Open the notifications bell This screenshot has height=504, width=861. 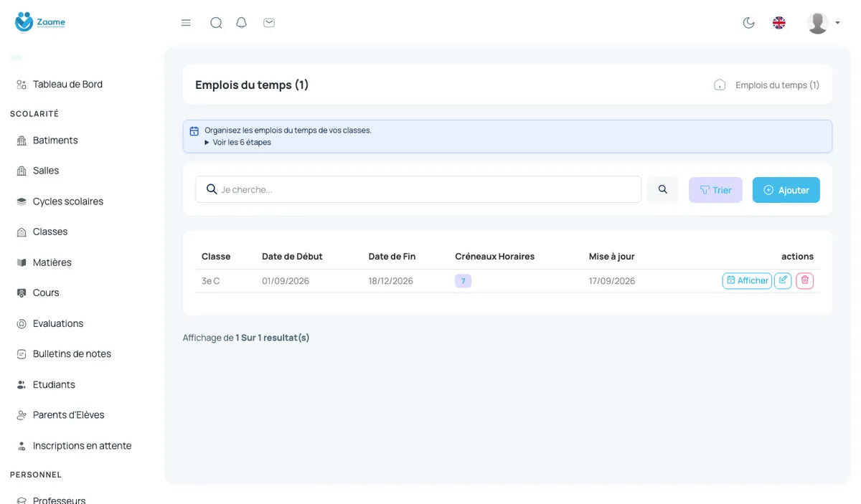(x=242, y=23)
